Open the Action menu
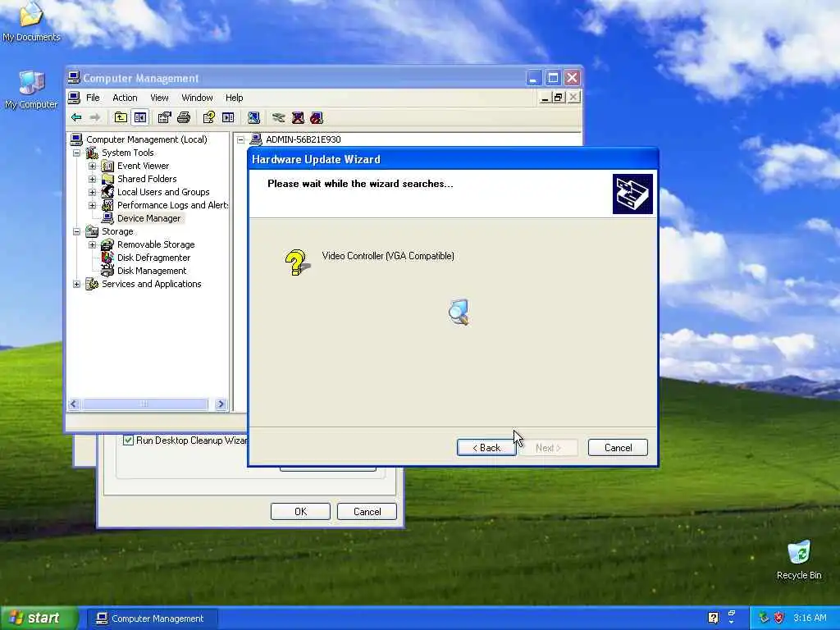The height and width of the screenshot is (630, 840). pyautogui.click(x=125, y=98)
